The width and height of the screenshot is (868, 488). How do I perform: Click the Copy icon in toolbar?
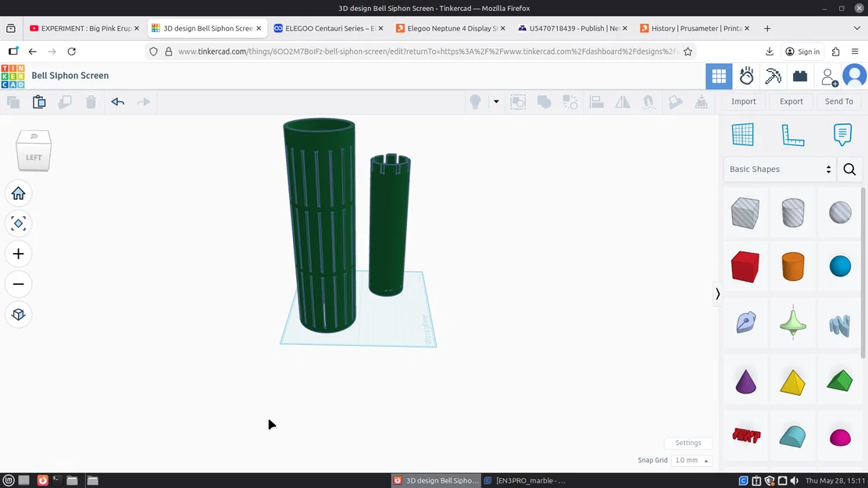pyautogui.click(x=13, y=102)
